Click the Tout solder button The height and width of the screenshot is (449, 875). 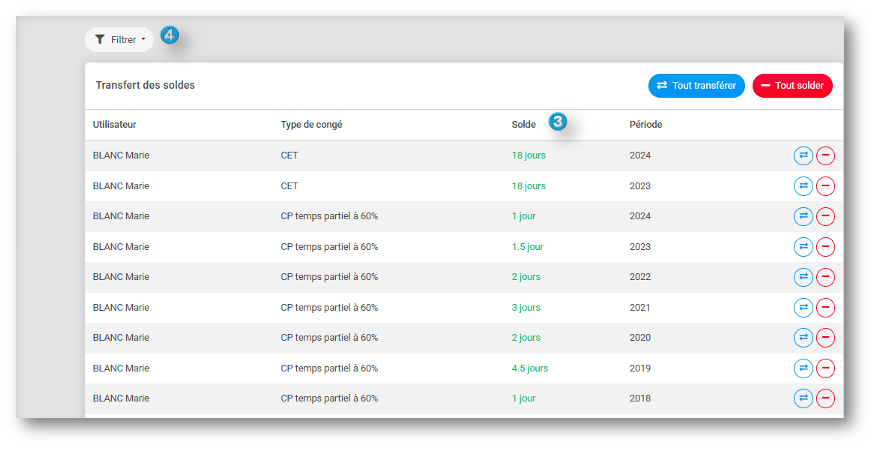click(792, 86)
